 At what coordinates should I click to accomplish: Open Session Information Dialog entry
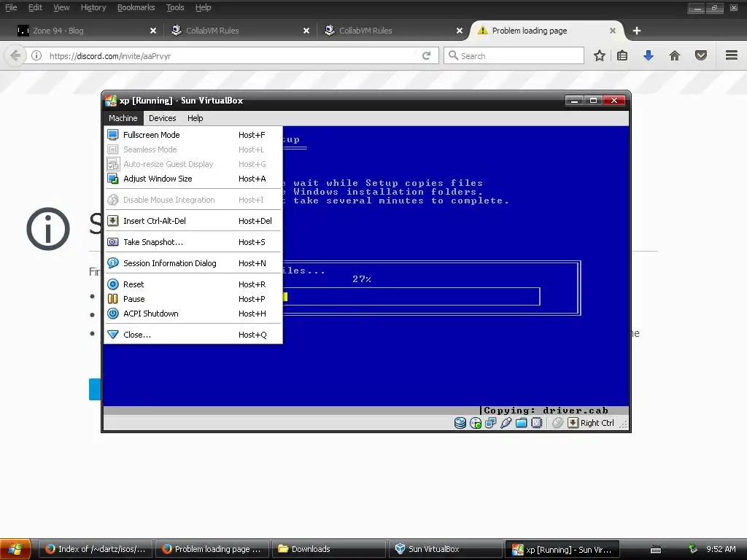coord(193,263)
